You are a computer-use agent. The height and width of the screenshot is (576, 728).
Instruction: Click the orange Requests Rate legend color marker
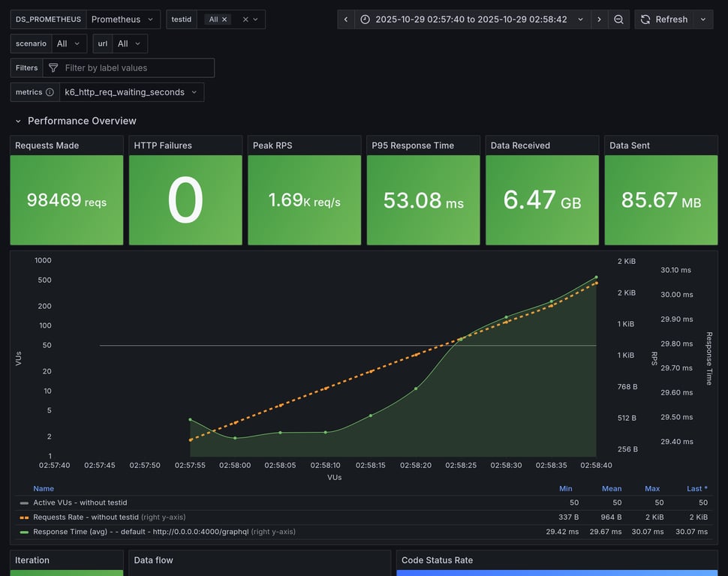[x=24, y=517]
